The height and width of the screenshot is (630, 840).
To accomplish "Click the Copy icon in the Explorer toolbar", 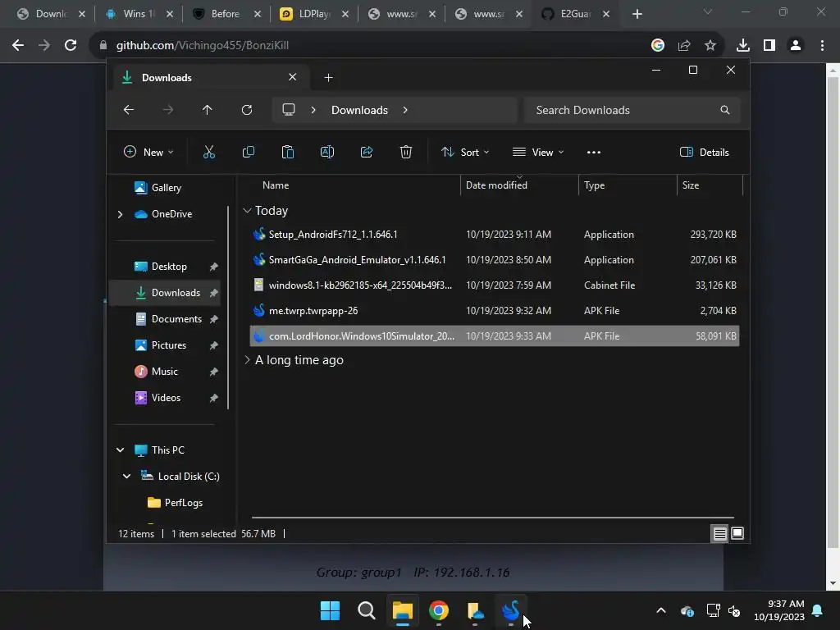I will click(248, 152).
